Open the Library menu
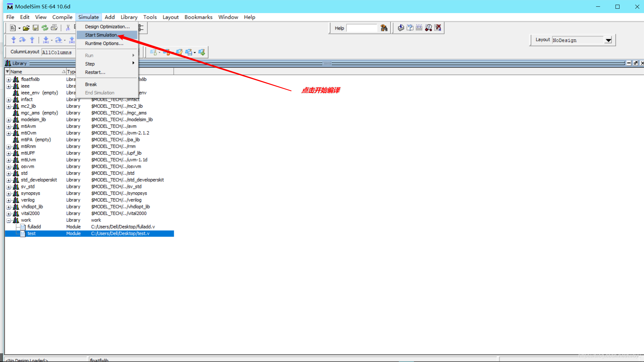This screenshot has height=362, width=644. (x=129, y=17)
